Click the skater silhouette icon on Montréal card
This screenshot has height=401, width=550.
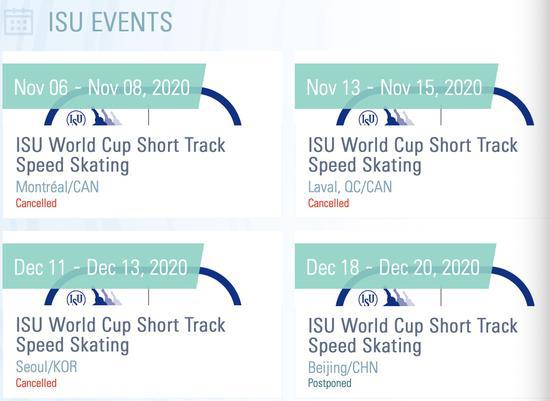[x=106, y=117]
